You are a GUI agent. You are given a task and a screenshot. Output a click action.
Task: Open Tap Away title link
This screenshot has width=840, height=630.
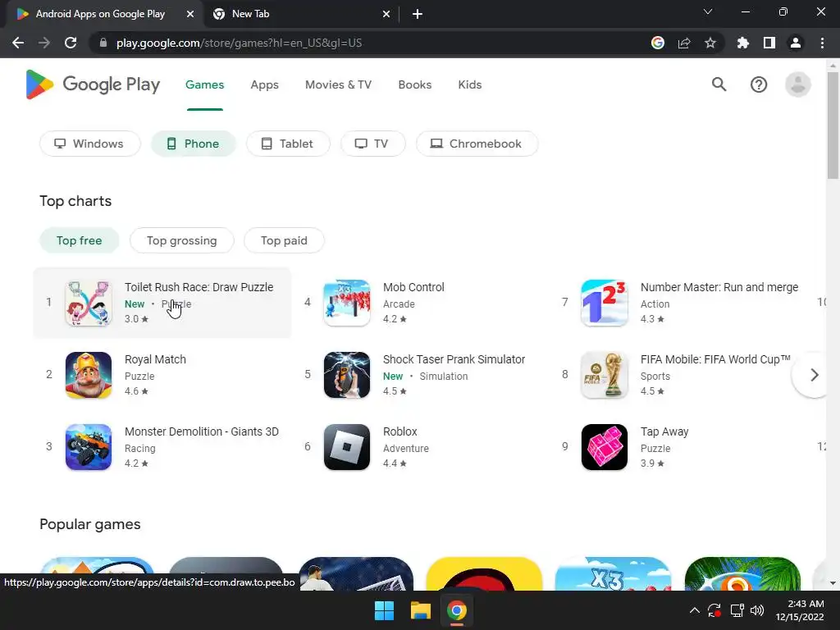point(664,431)
